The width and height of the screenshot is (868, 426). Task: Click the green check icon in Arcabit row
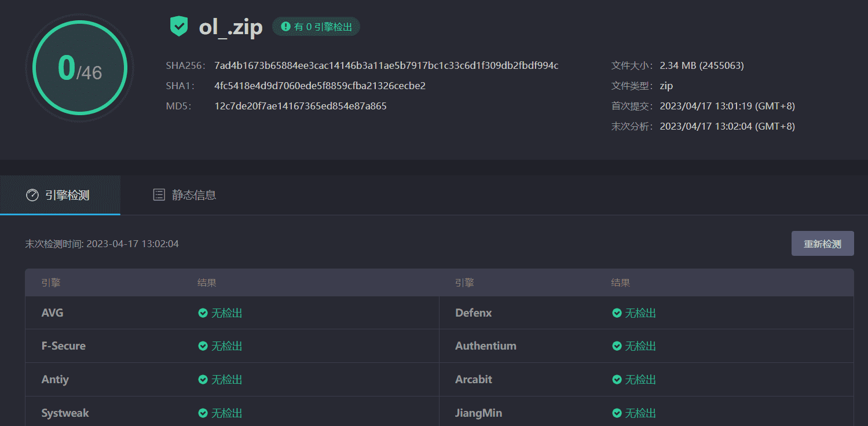click(x=617, y=380)
